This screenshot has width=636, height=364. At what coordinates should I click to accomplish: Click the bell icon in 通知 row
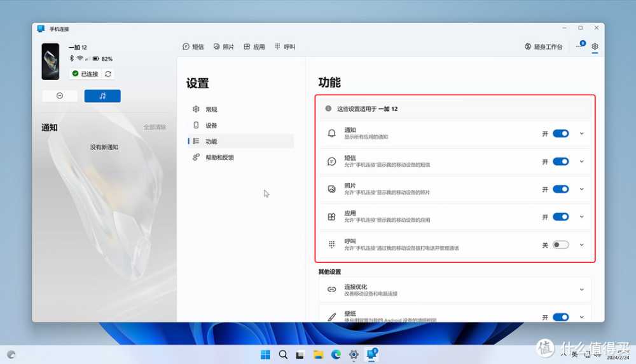(x=331, y=133)
